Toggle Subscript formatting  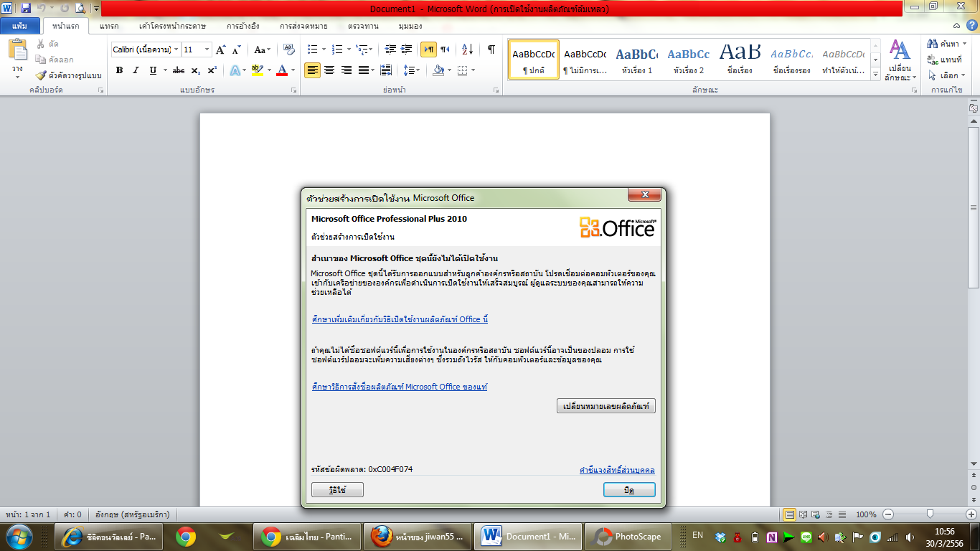196,70
